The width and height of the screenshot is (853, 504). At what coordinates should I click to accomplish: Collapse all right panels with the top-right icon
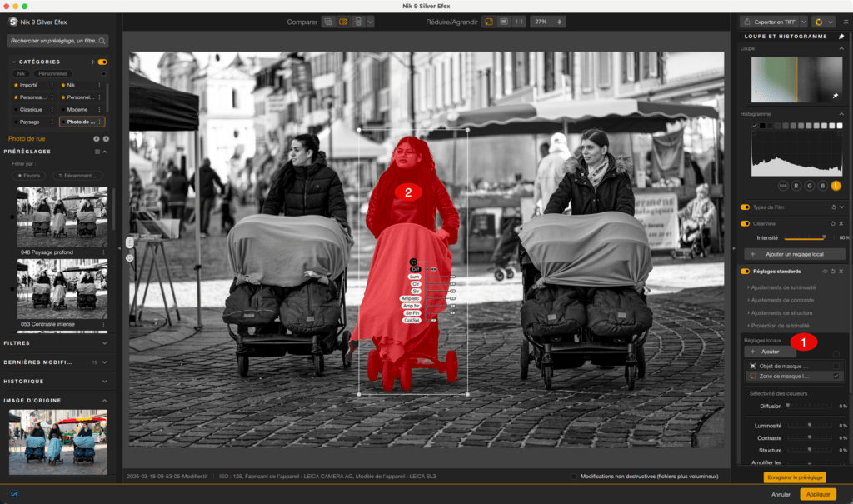(846, 22)
